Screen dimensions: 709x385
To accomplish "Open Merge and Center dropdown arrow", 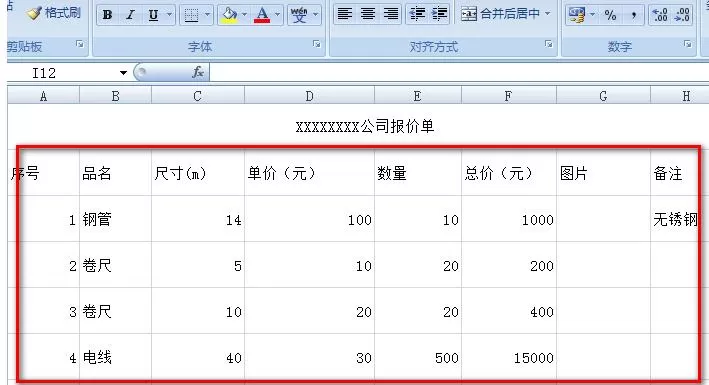I will click(x=547, y=14).
